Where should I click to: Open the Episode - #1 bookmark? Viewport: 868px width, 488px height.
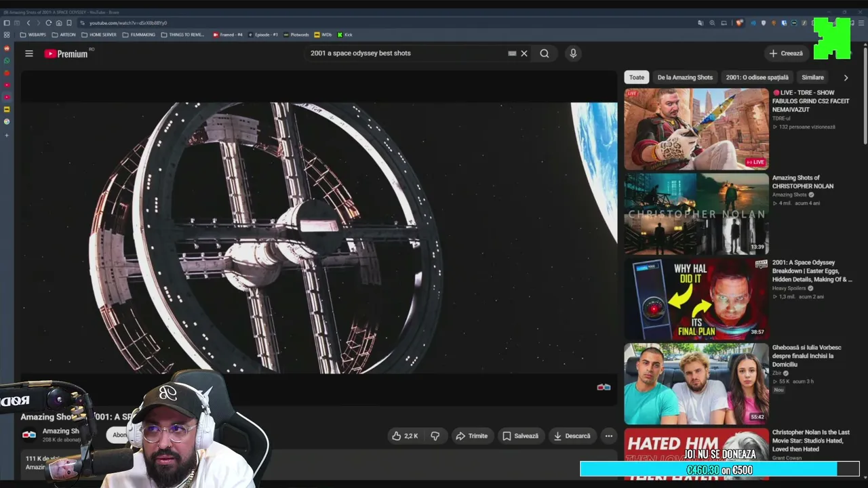[x=263, y=35]
